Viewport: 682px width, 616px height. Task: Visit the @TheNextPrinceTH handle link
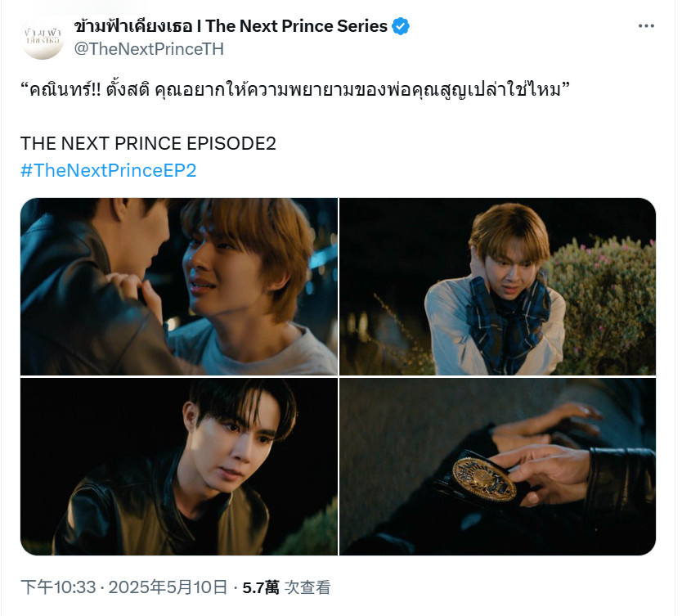[149, 49]
